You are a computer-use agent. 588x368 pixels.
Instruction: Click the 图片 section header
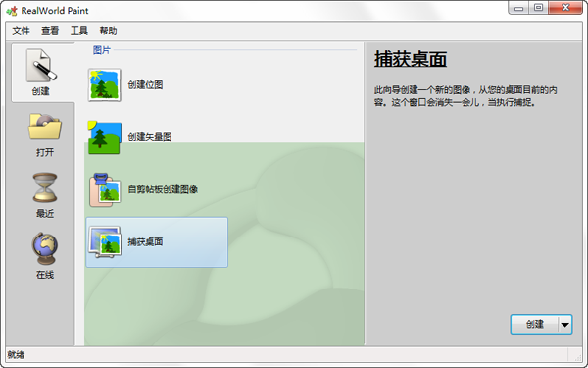click(101, 50)
